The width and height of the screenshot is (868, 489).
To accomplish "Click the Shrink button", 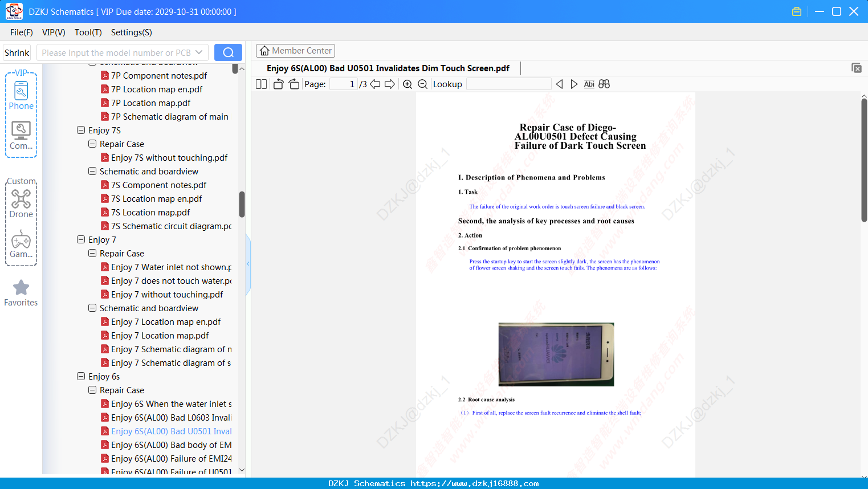I will point(17,52).
